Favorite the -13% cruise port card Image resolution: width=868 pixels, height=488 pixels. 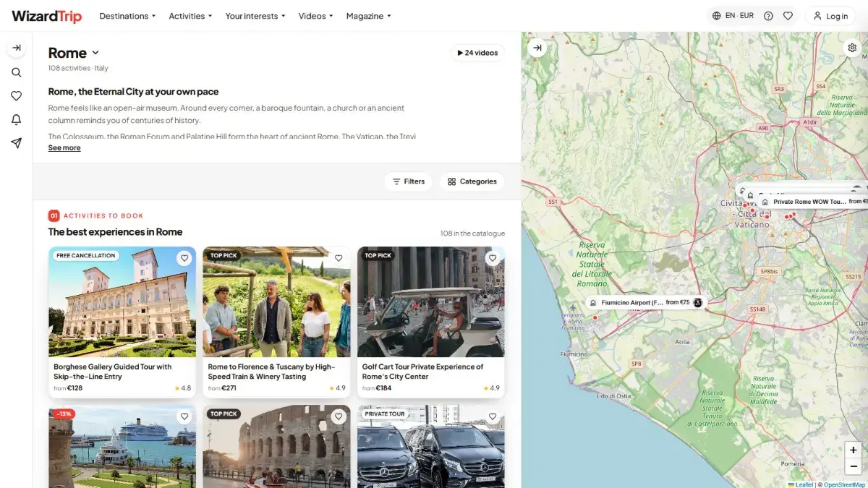[184, 416]
